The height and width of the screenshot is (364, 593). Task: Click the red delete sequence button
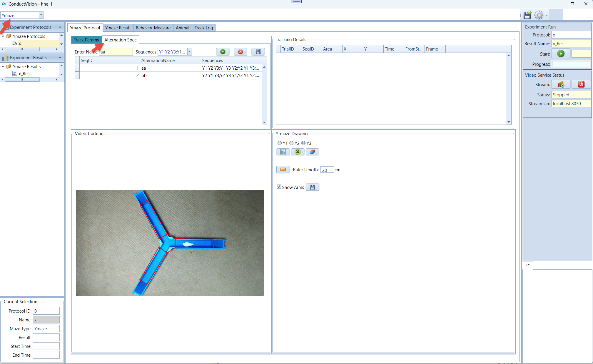[x=240, y=52]
